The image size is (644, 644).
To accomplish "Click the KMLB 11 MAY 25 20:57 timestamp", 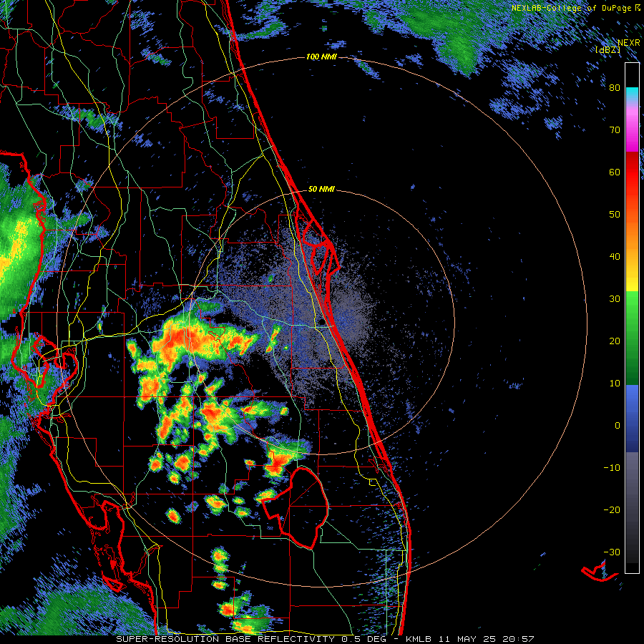I will 470,639.
